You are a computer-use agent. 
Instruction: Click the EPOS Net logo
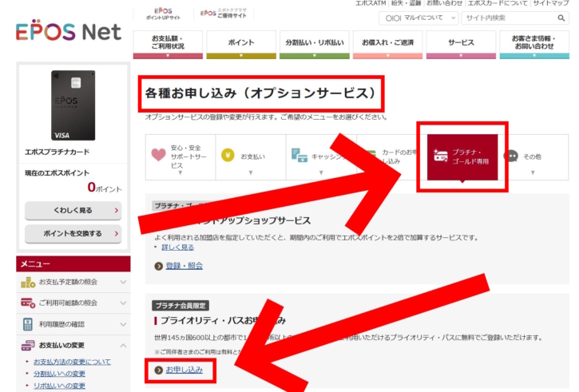68,30
